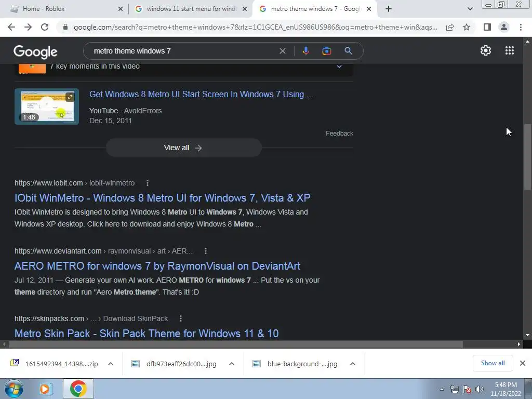Open Google quick settings gear

(486, 50)
